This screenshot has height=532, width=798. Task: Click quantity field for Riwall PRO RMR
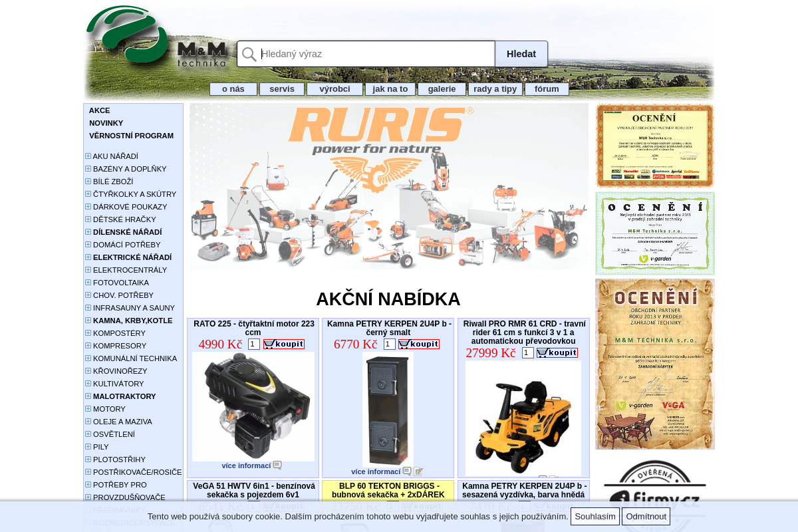528,352
